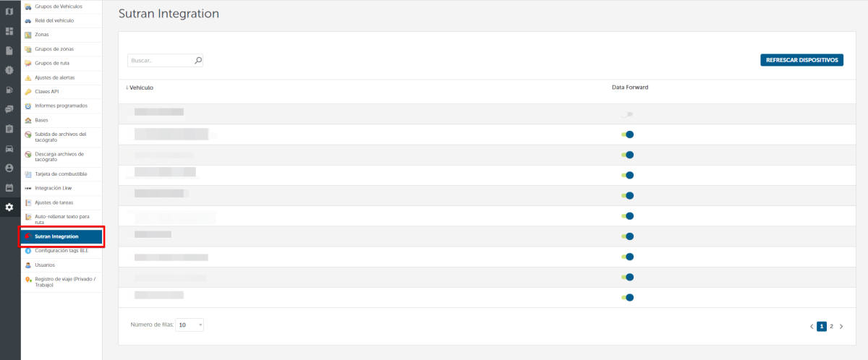Disable Data Forward toggle in second row
The image size is (868, 360).
coord(627,134)
